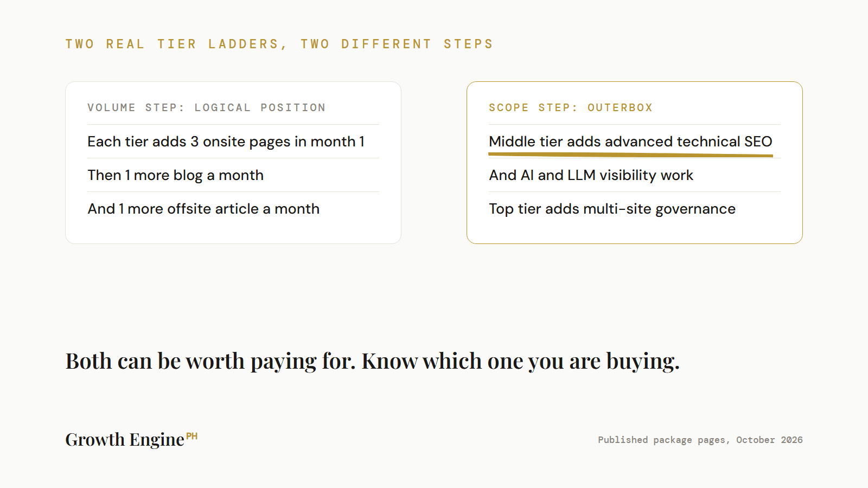Click the words 'LOGICAL POSITION' in card heading
868x488 pixels.
[260, 107]
